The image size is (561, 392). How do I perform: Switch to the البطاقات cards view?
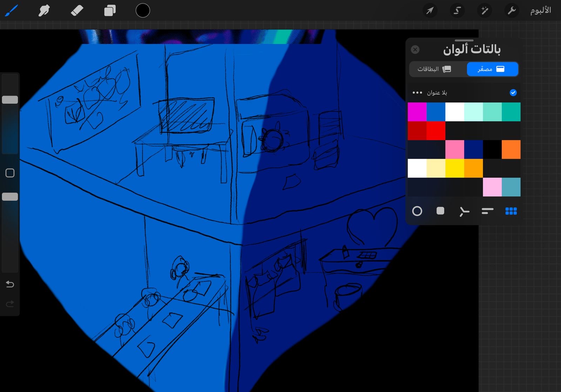point(434,69)
